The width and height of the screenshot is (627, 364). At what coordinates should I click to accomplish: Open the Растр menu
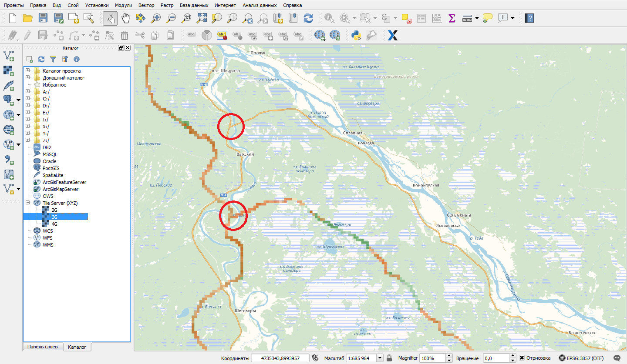(167, 5)
